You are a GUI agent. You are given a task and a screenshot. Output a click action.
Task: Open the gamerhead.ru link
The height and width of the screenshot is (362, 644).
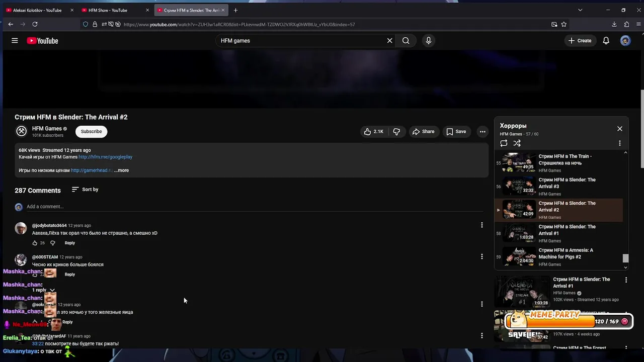92,170
